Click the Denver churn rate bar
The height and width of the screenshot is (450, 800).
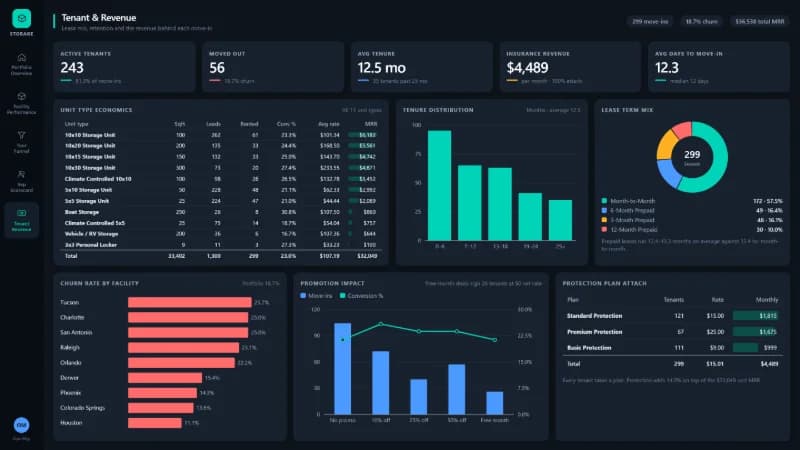(x=165, y=378)
